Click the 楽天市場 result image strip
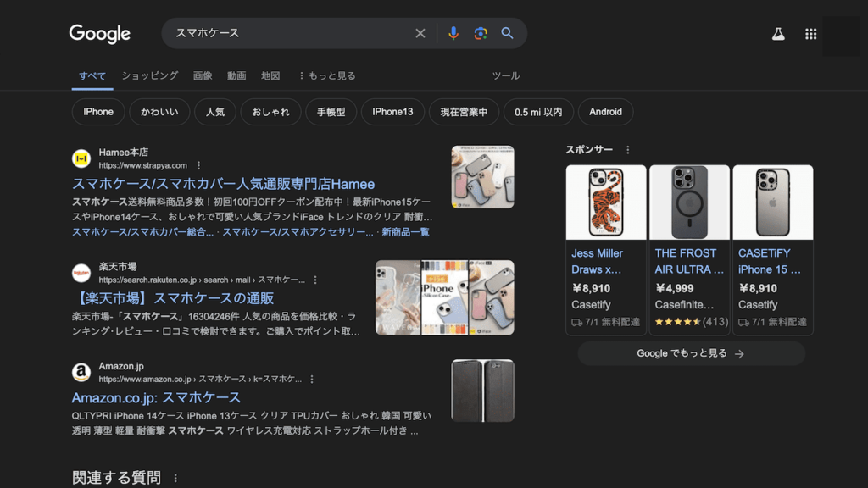This screenshot has width=868, height=488. pyautogui.click(x=444, y=297)
